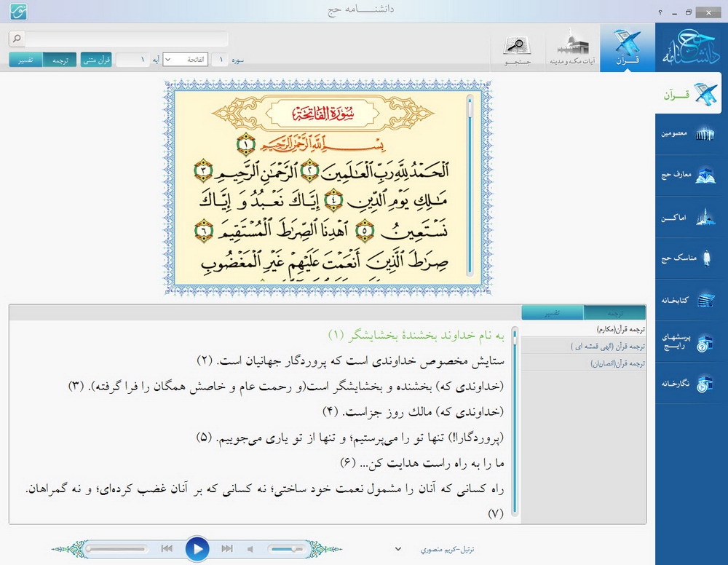728x565 pixels.
Task: Open آیات مکه و مدینه section
Action: click(x=572, y=48)
